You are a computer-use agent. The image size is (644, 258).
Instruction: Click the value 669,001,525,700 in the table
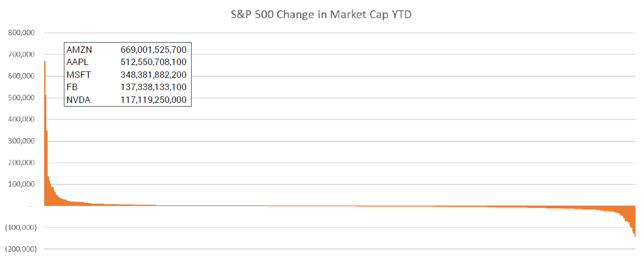click(x=154, y=50)
